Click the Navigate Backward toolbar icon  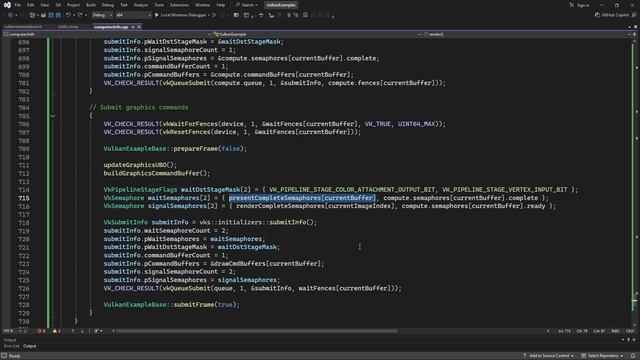tap(11, 15)
